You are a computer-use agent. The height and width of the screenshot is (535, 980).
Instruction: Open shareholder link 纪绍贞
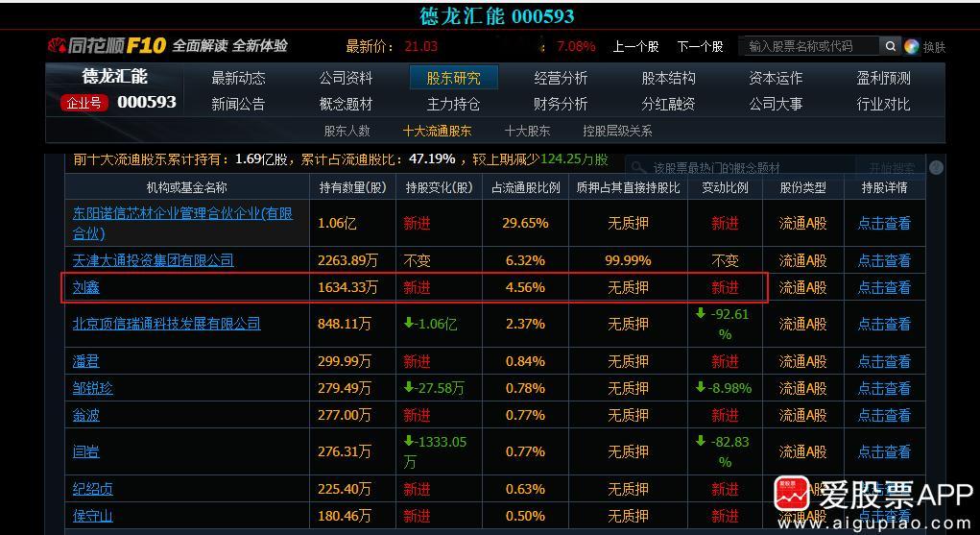coord(92,489)
